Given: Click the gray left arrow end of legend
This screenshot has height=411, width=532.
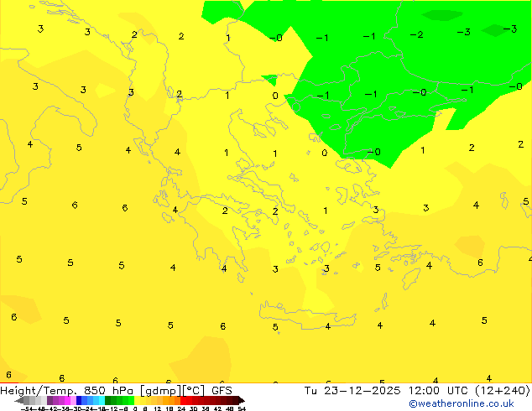Looking at the screenshot, I should click(19, 400).
